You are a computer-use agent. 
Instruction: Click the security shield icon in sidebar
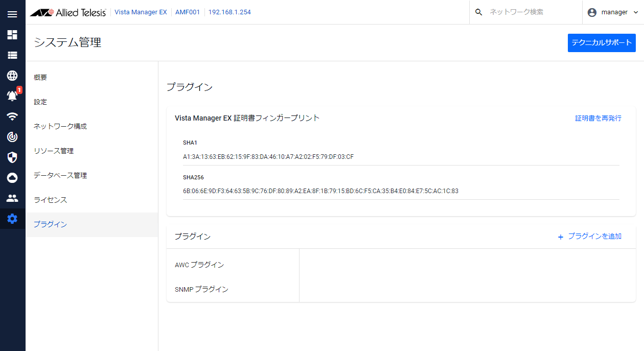(12, 157)
